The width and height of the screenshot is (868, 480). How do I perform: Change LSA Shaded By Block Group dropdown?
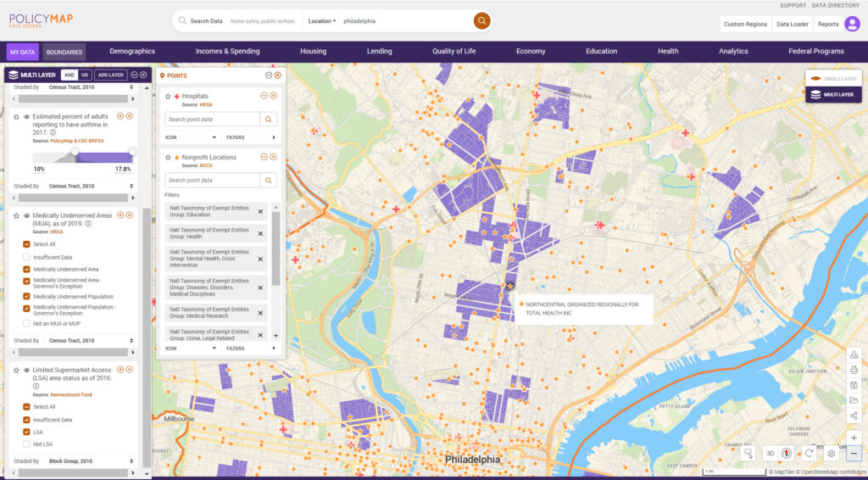click(90, 460)
